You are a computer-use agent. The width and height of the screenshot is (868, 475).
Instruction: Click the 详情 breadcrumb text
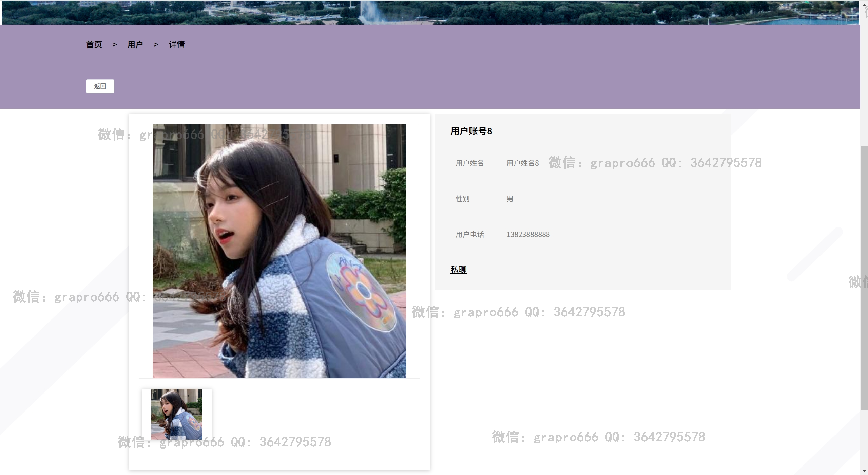[x=176, y=44]
